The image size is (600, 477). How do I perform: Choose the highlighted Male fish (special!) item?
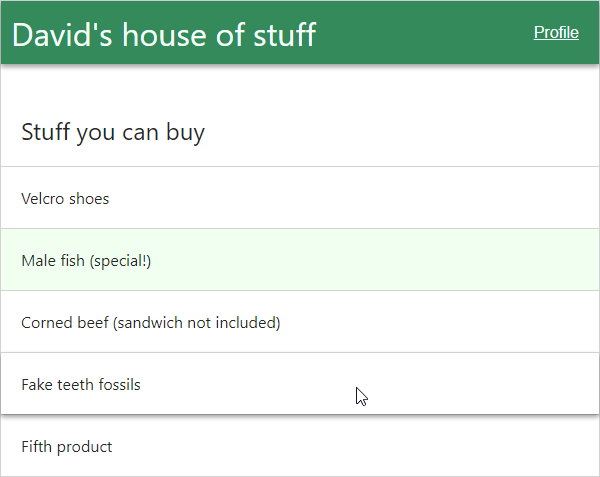pos(300,260)
